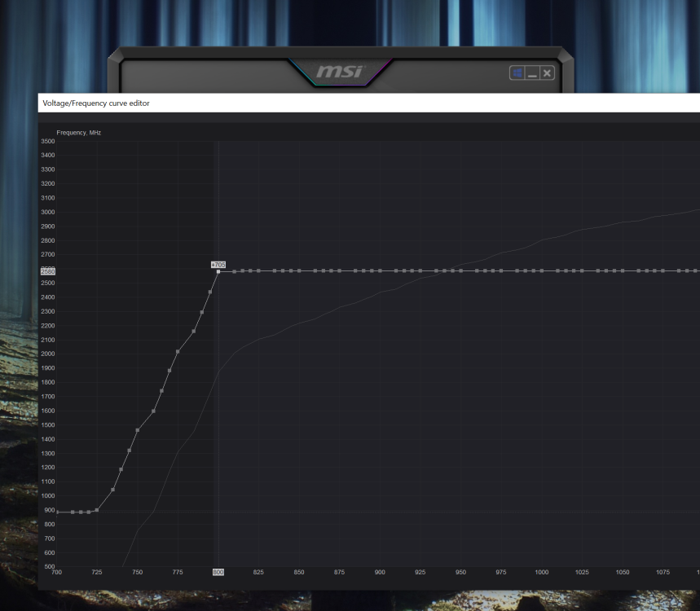Select curve point at 770 mV near 1880 MHz
The width and height of the screenshot is (700, 611).
tap(169, 371)
